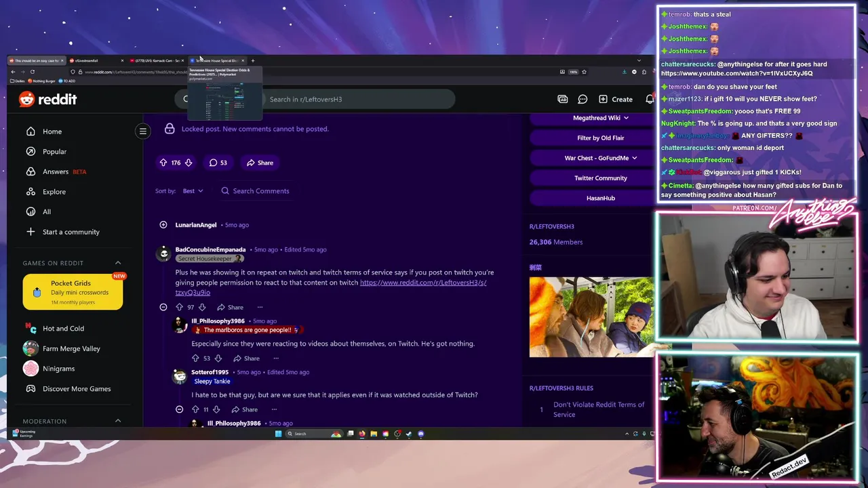Collapse the Games on Reddit section
This screenshot has height=488, width=868.
118,263
